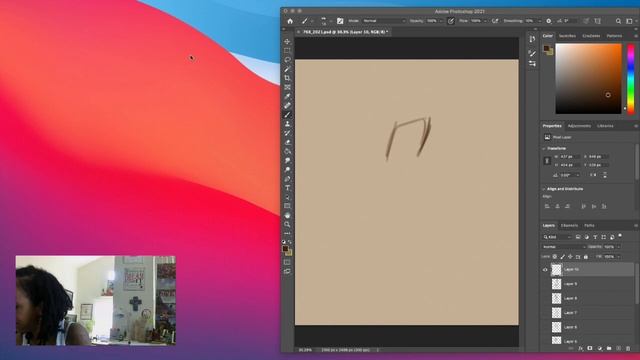
Task: Click the Home icon in options bar
Action: 290,21
